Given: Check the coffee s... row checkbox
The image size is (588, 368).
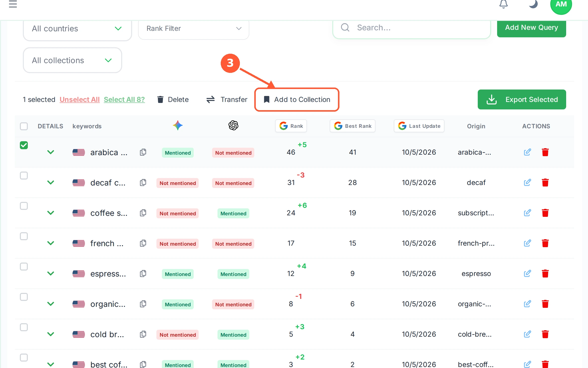Looking at the screenshot, I should click(x=24, y=206).
